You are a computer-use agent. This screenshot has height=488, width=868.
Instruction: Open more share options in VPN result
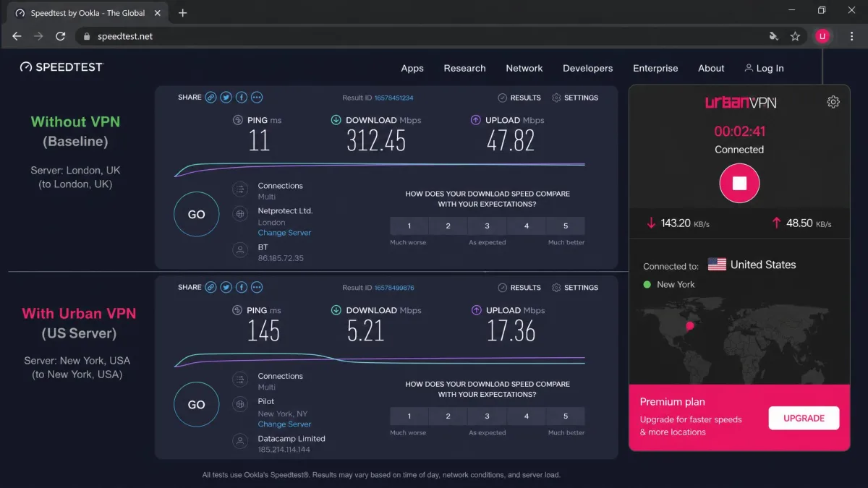pos(256,288)
